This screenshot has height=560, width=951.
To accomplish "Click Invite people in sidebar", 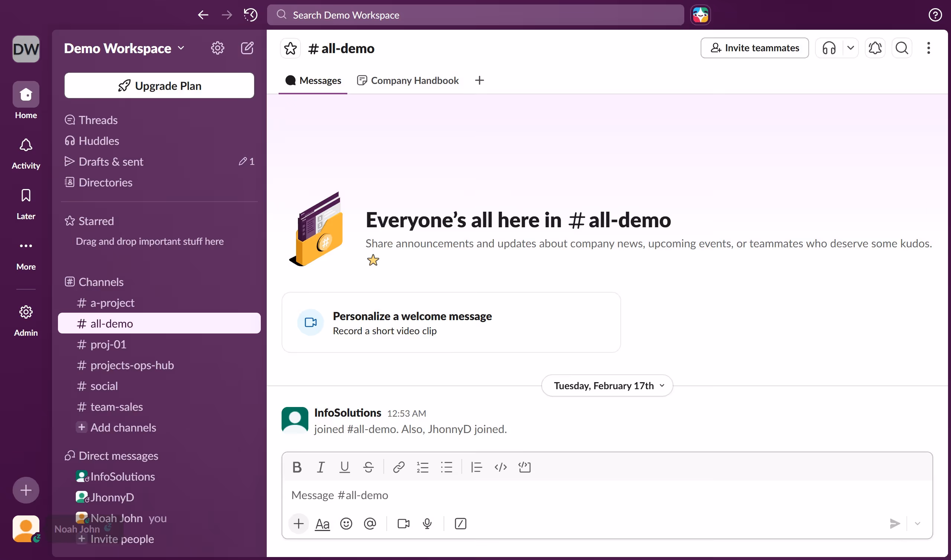I will 159,538.
